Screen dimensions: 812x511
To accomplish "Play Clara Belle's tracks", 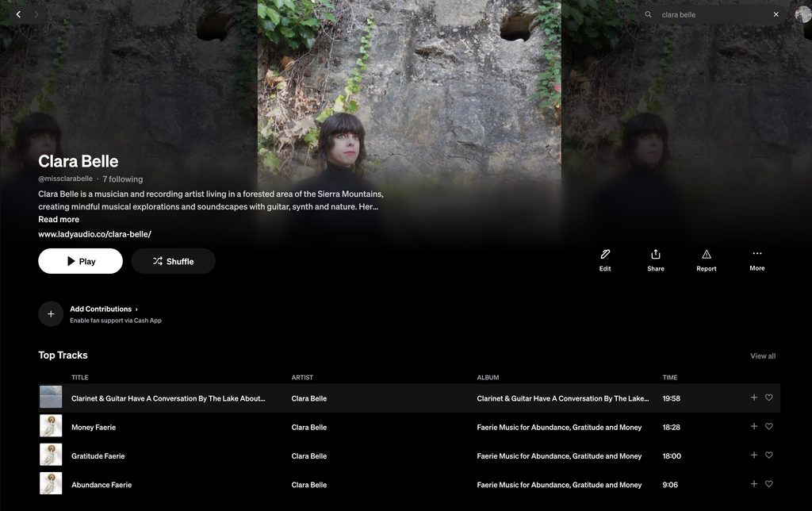I will point(80,261).
